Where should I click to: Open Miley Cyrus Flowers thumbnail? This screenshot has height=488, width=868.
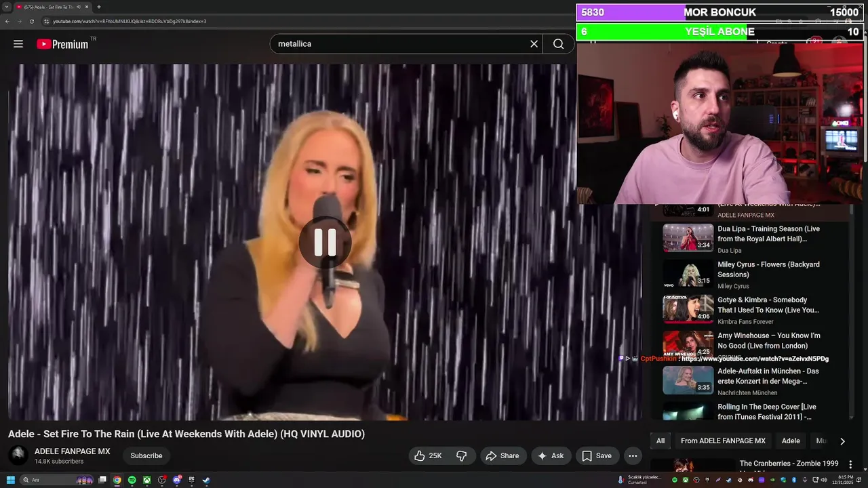click(x=688, y=274)
